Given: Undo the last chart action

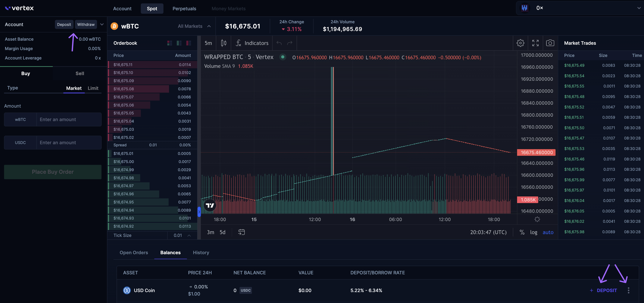Looking at the screenshot, I should pyautogui.click(x=279, y=43).
